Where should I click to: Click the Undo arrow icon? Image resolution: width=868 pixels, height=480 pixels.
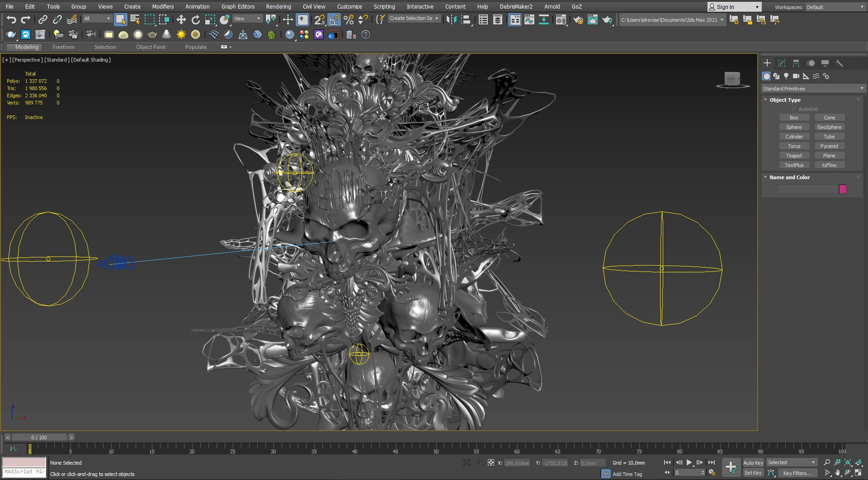[11, 19]
